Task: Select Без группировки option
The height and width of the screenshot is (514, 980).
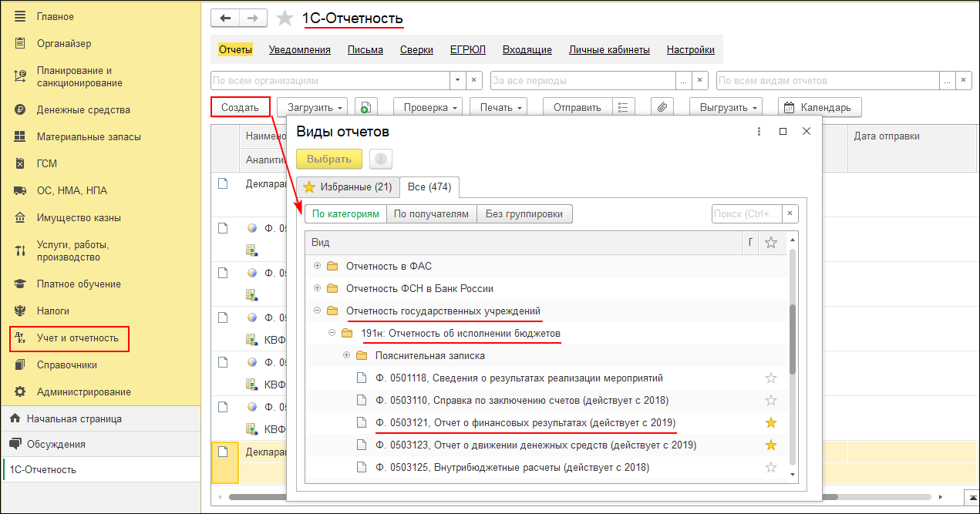Action: tap(524, 213)
